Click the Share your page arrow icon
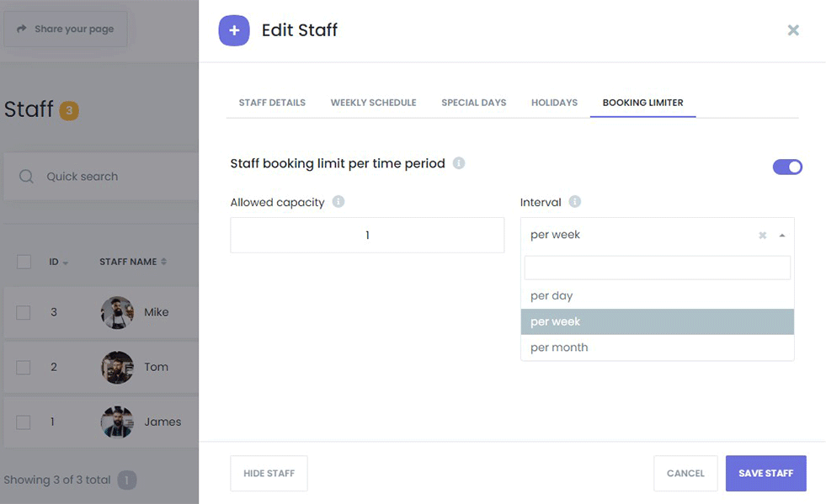826x504 pixels. (x=22, y=29)
